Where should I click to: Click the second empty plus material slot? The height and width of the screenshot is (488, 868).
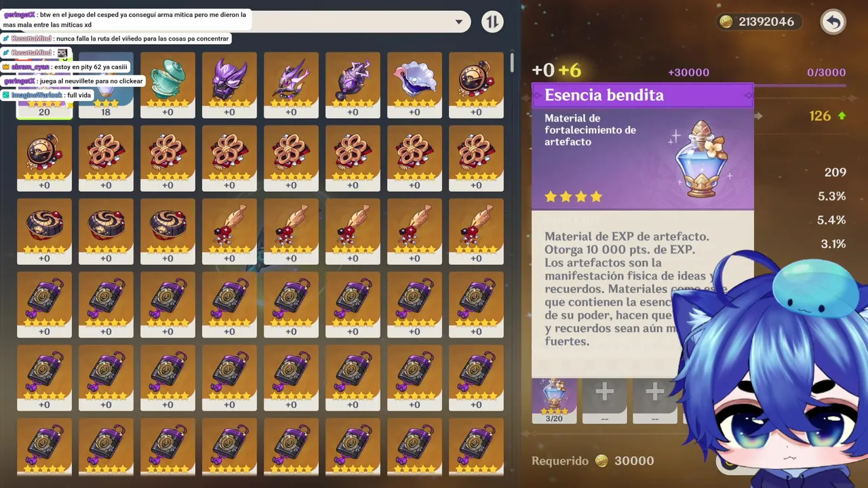point(654,400)
